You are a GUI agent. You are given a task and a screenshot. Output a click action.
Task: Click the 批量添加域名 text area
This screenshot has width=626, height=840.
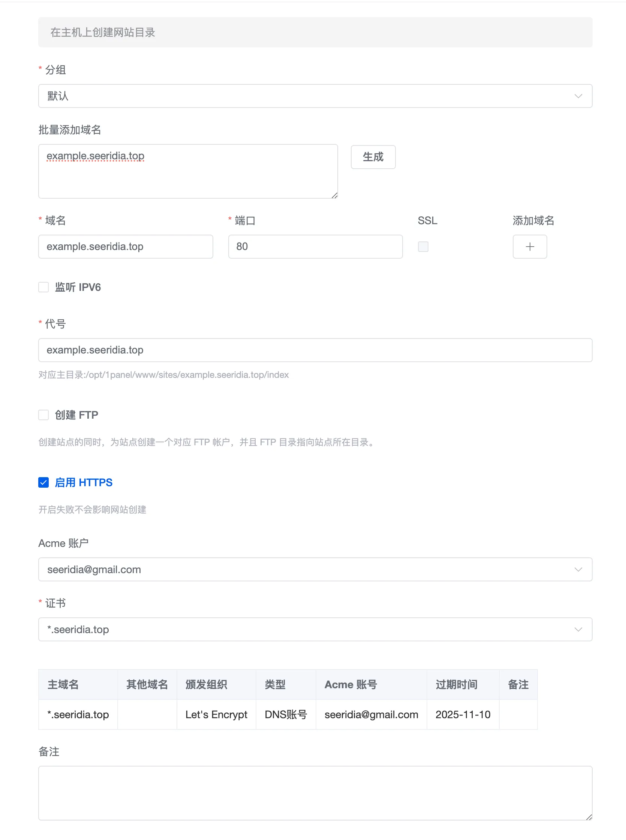(x=187, y=174)
